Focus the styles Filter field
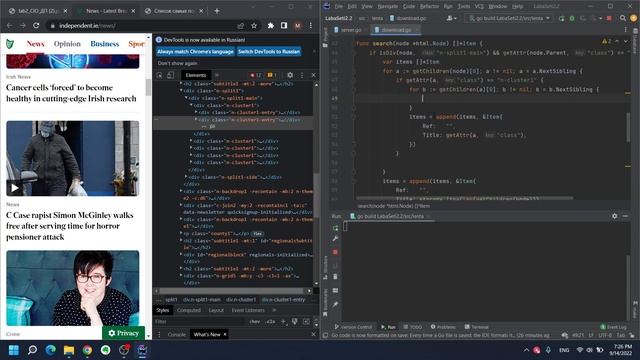This screenshot has height=360, width=640. pyautogui.click(x=200, y=322)
